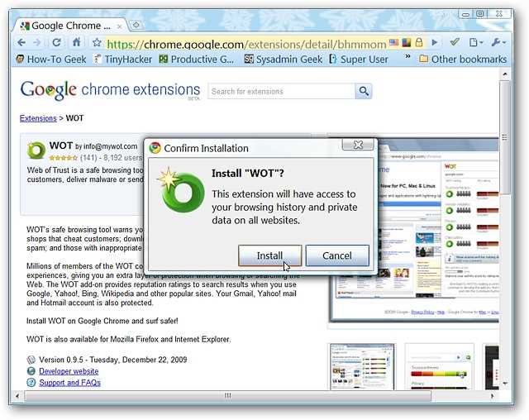Click the horizontal scrollbar thumb
The image size is (529, 420).
228,396
